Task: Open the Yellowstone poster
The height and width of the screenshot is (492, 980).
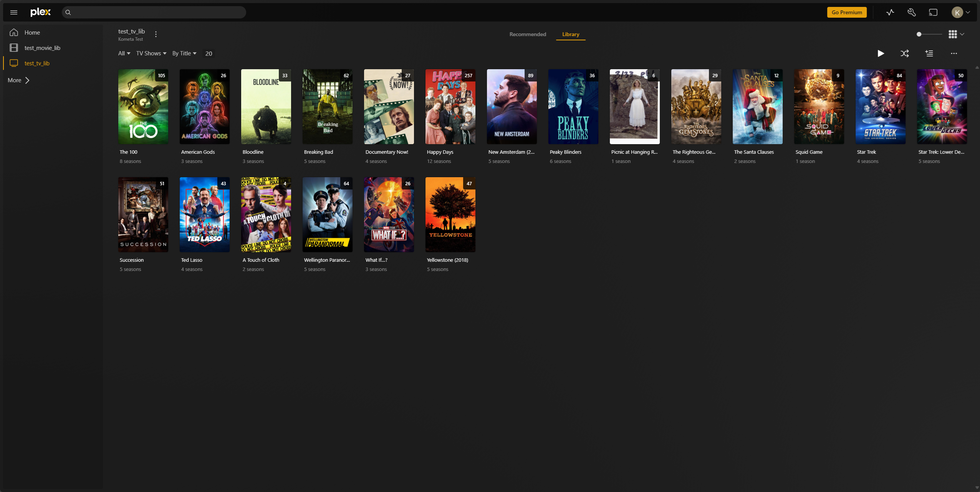Action: point(450,215)
